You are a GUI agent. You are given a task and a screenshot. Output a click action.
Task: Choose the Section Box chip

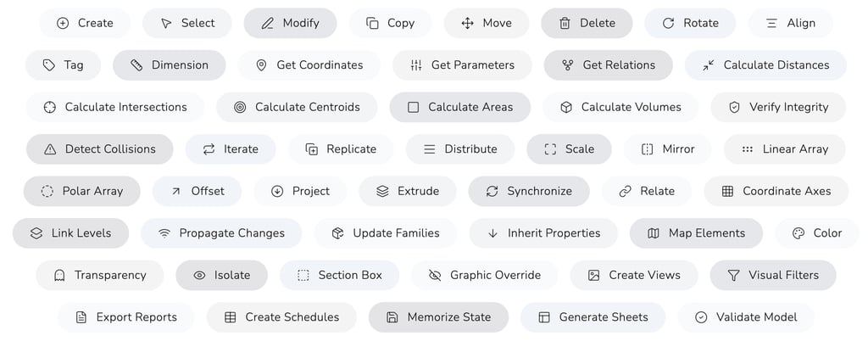(338, 275)
